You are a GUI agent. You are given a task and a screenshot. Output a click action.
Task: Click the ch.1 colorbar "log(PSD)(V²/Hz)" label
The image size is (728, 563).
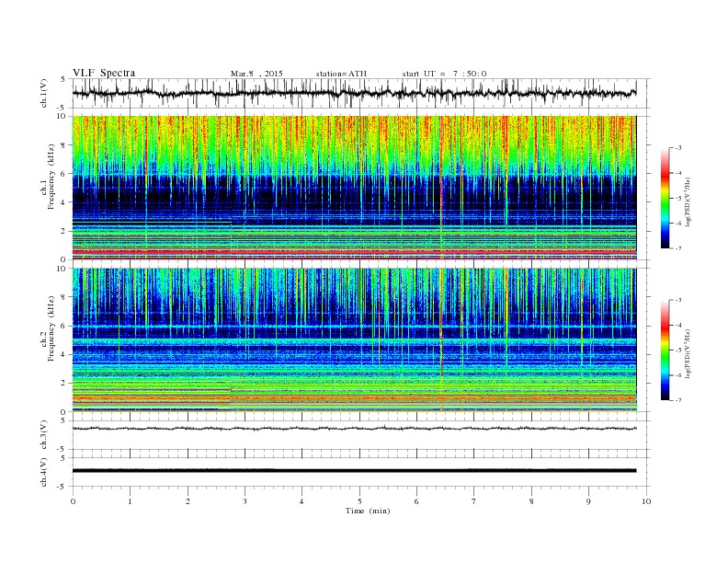[688, 201]
